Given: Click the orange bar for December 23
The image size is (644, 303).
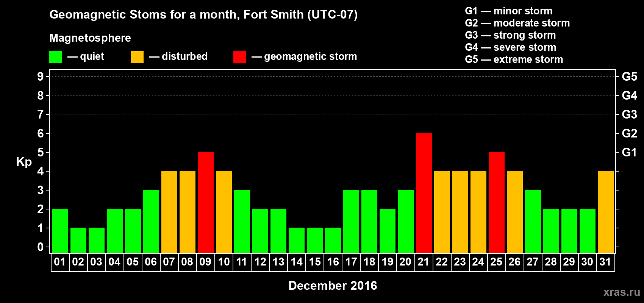Looking at the screenshot, I should coord(460,212).
